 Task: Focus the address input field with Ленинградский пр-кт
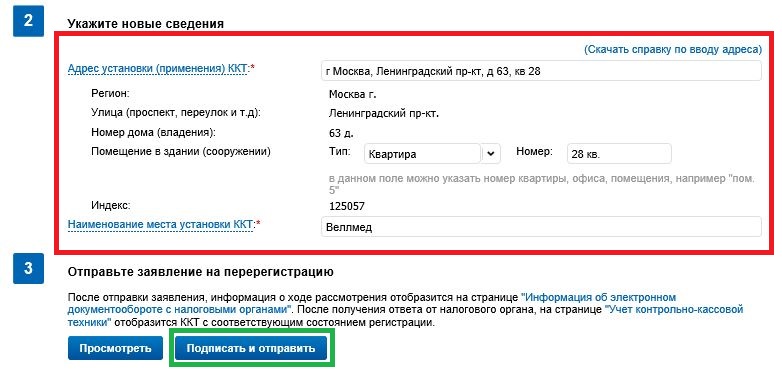pos(541,71)
